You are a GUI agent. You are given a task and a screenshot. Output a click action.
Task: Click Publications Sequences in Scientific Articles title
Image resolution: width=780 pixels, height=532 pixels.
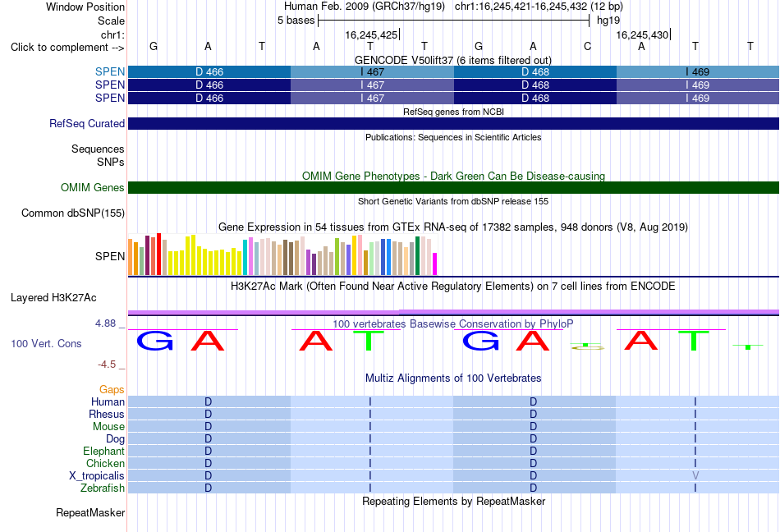[x=453, y=137]
